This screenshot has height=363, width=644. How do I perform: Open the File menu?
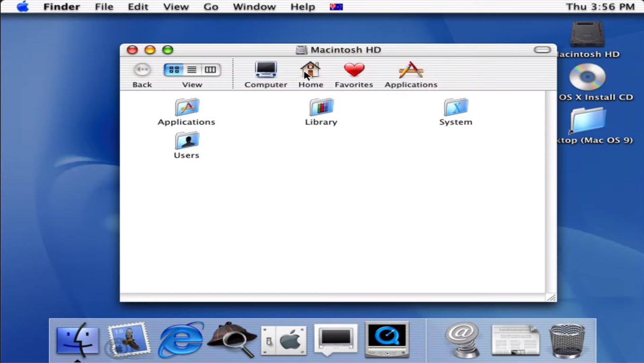pos(104,7)
